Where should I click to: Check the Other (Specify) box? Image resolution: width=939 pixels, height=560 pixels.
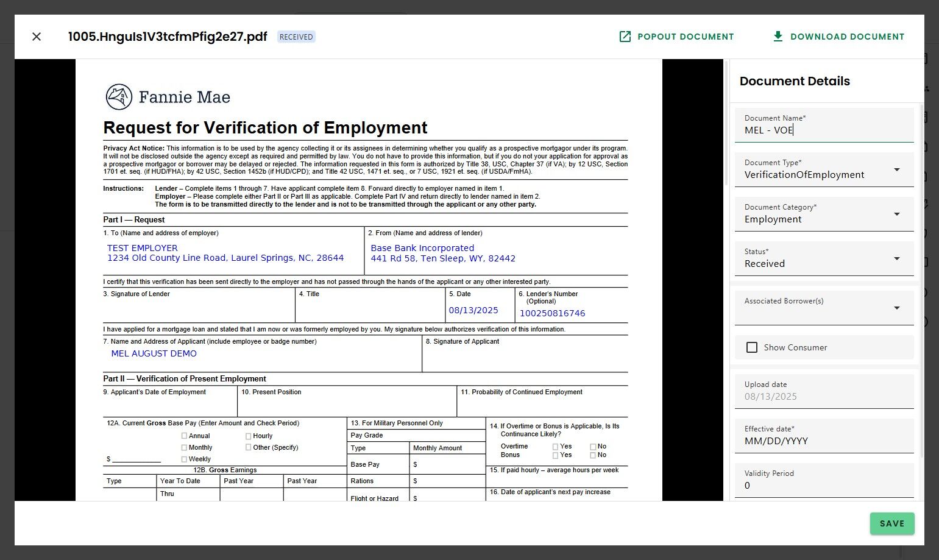pyautogui.click(x=248, y=447)
